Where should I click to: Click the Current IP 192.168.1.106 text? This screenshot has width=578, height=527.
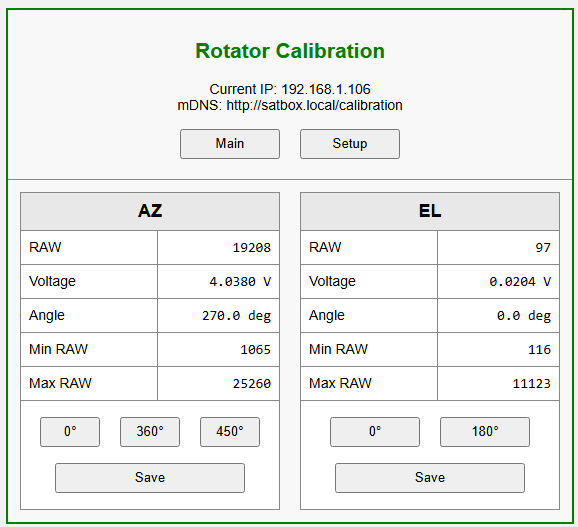(x=290, y=89)
